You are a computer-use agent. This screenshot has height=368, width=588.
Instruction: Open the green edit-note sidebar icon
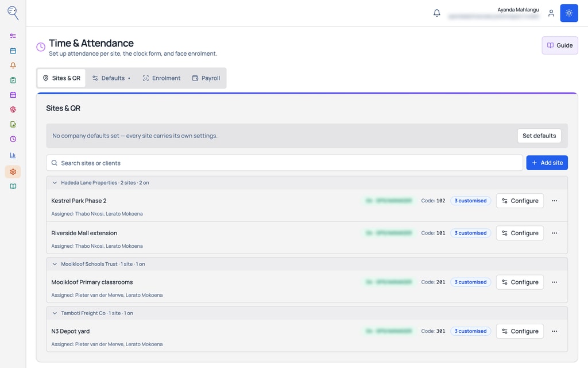pyautogui.click(x=13, y=124)
